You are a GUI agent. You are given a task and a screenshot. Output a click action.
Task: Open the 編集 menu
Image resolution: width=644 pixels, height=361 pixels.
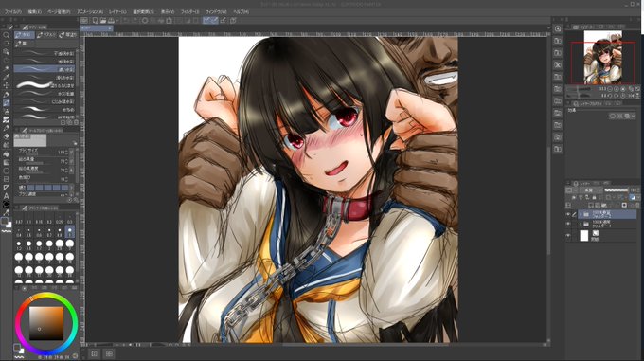pos(34,12)
